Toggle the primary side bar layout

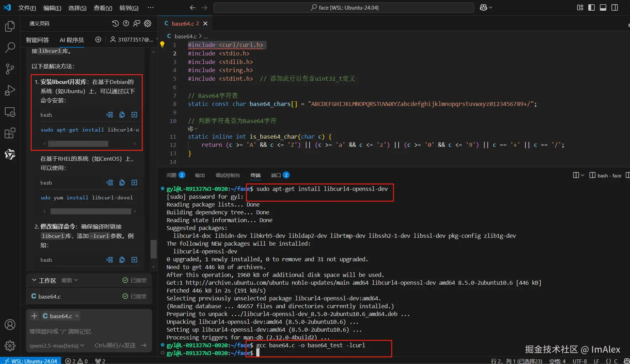coord(592,7)
